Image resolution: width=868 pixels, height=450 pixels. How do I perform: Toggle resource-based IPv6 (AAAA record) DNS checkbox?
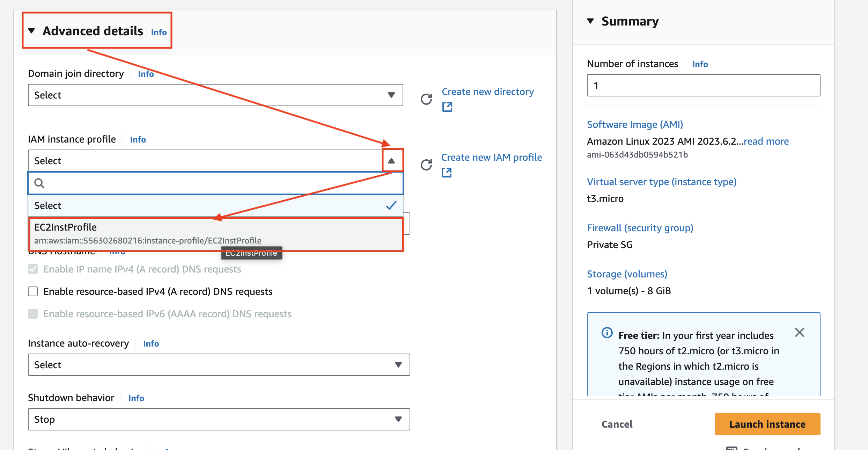[33, 314]
